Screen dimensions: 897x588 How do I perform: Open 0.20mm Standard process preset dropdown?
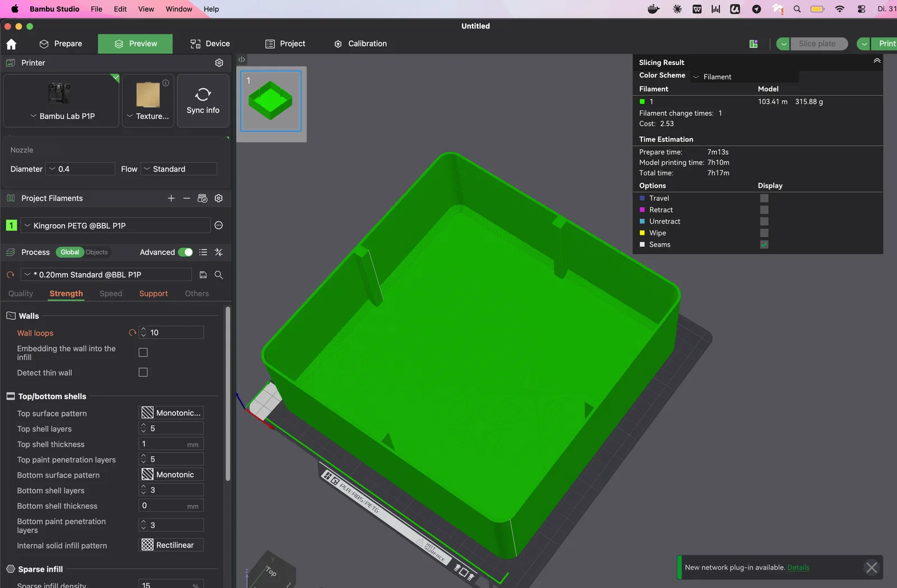(x=107, y=275)
